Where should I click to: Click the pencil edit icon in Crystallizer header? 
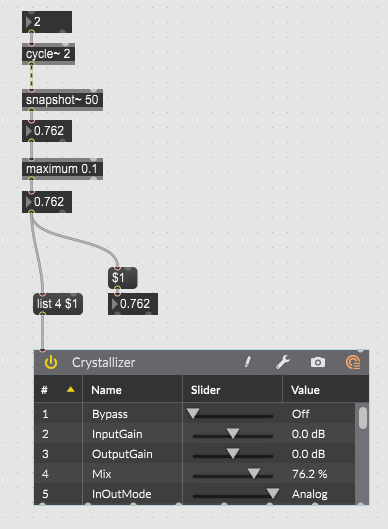(248, 362)
